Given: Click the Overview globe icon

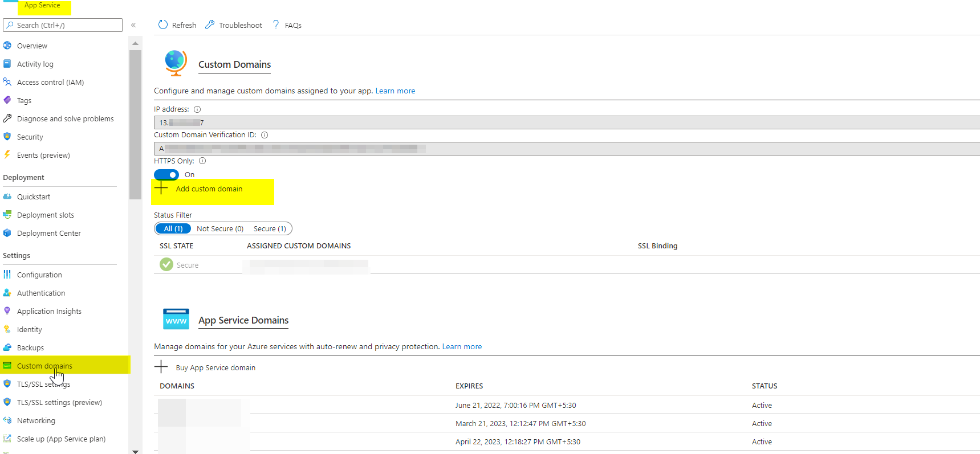Looking at the screenshot, I should pyautogui.click(x=7, y=46).
